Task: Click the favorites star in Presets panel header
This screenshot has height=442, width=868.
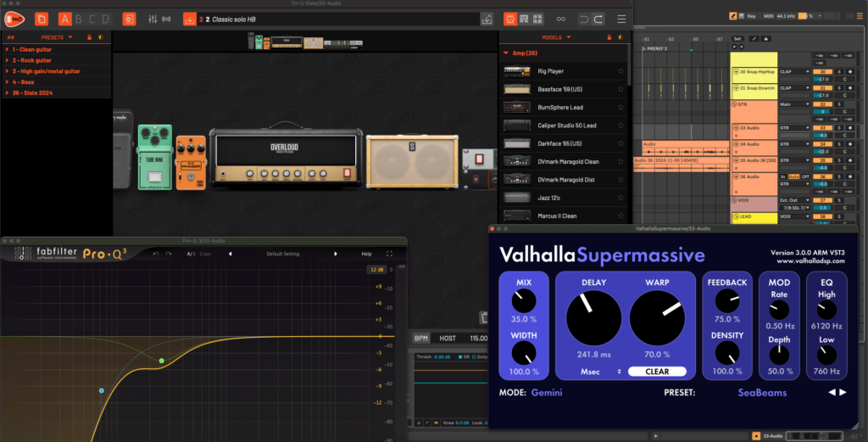Action: (x=101, y=37)
